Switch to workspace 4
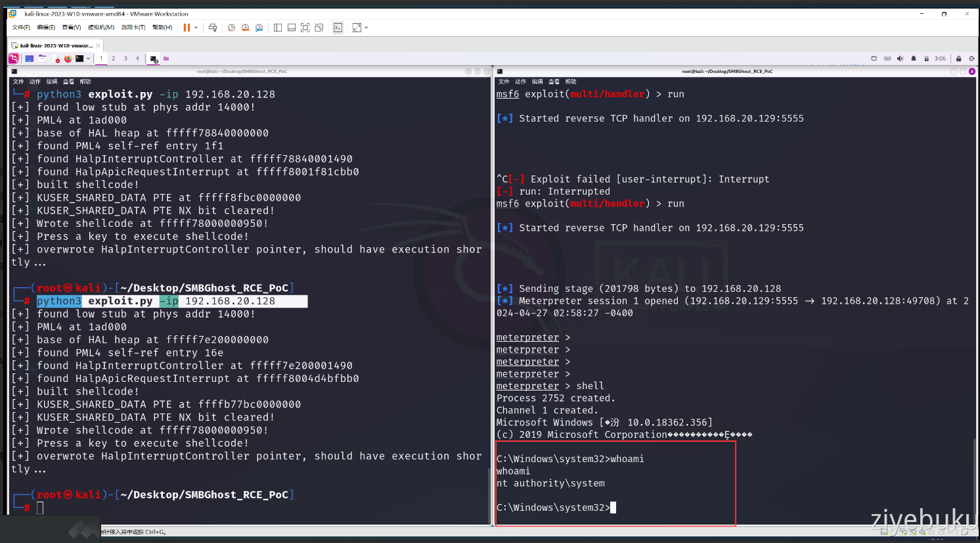Viewport: 980px width, 543px height. [x=137, y=59]
